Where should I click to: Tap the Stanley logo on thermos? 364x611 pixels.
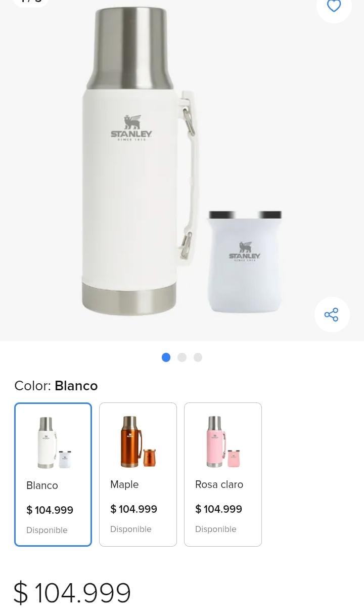pos(131,128)
